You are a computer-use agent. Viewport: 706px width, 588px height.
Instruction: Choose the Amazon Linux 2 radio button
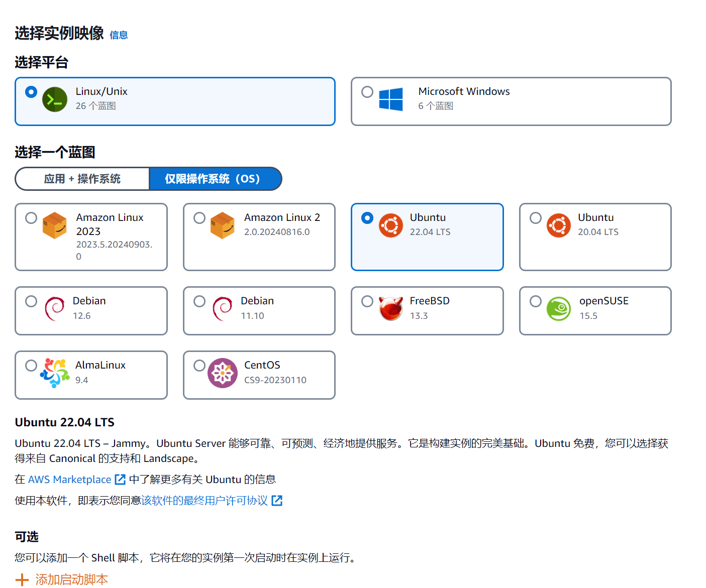[199, 218]
